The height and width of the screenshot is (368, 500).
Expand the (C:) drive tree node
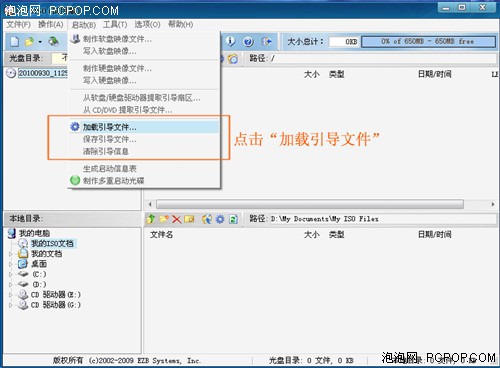pos(11,274)
